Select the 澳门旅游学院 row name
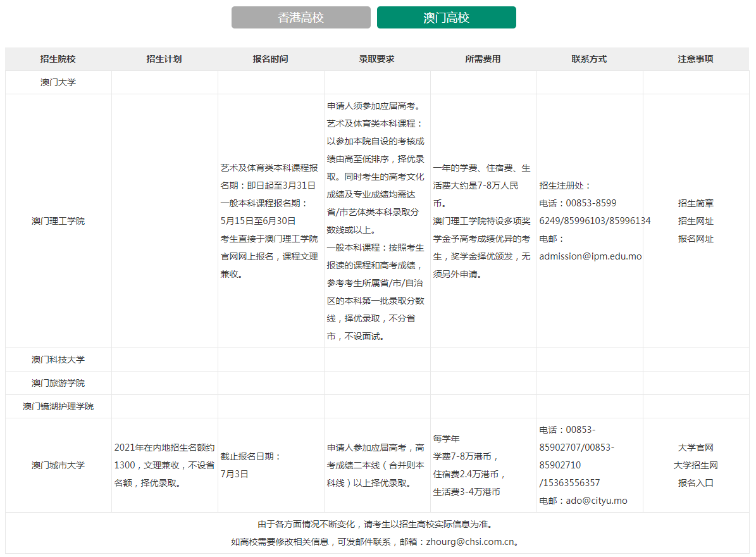 (x=58, y=384)
